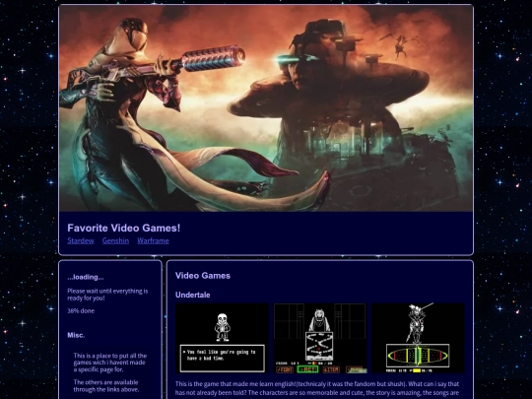The height and width of the screenshot is (399, 532).
Task: Open the Genshin page link
Action: coord(115,241)
